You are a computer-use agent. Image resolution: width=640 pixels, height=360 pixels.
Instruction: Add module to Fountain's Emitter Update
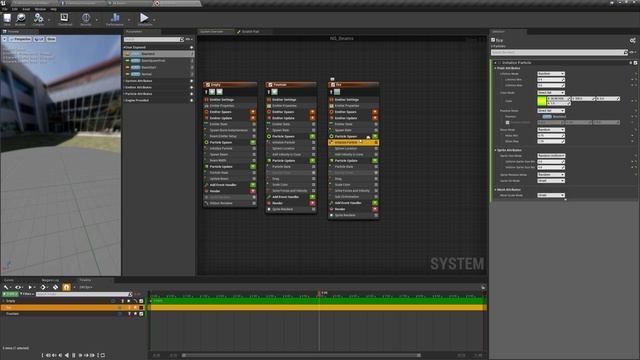tap(312, 118)
